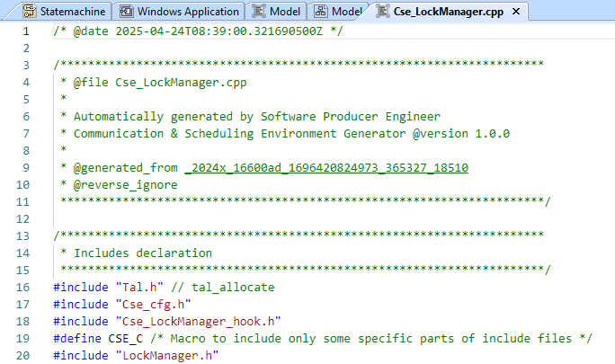Click the Windows Application tab icon
The height and width of the screenshot is (364, 615).
point(127,12)
